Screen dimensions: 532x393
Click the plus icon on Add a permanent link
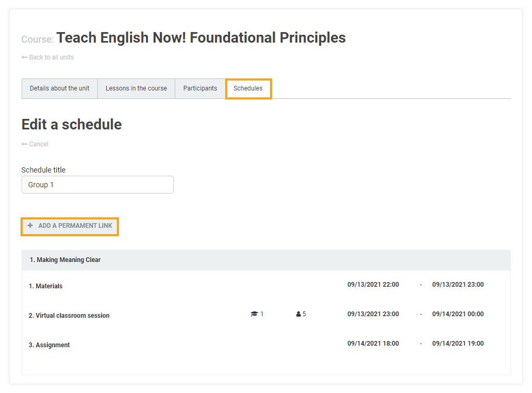30,226
